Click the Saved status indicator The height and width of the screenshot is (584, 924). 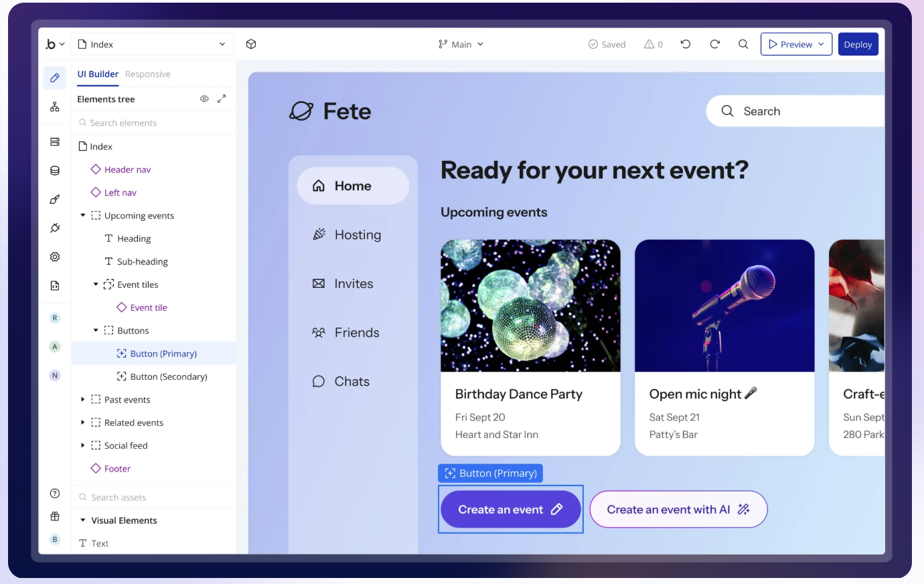point(607,44)
